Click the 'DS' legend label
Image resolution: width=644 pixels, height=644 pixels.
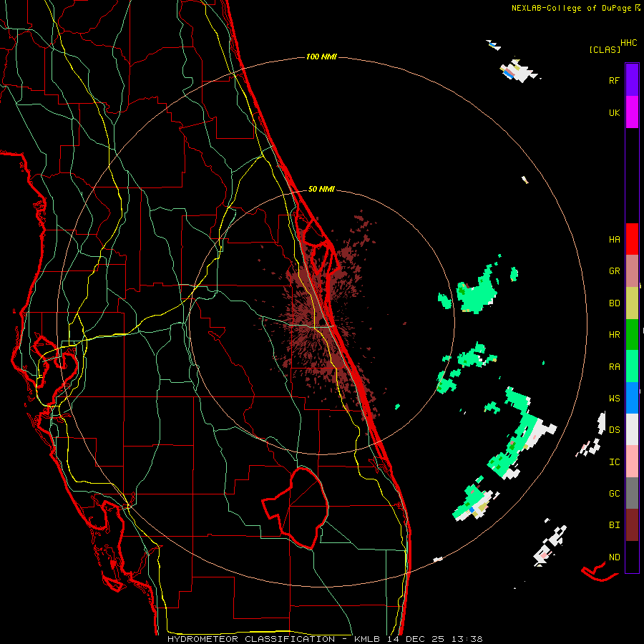tap(614, 430)
